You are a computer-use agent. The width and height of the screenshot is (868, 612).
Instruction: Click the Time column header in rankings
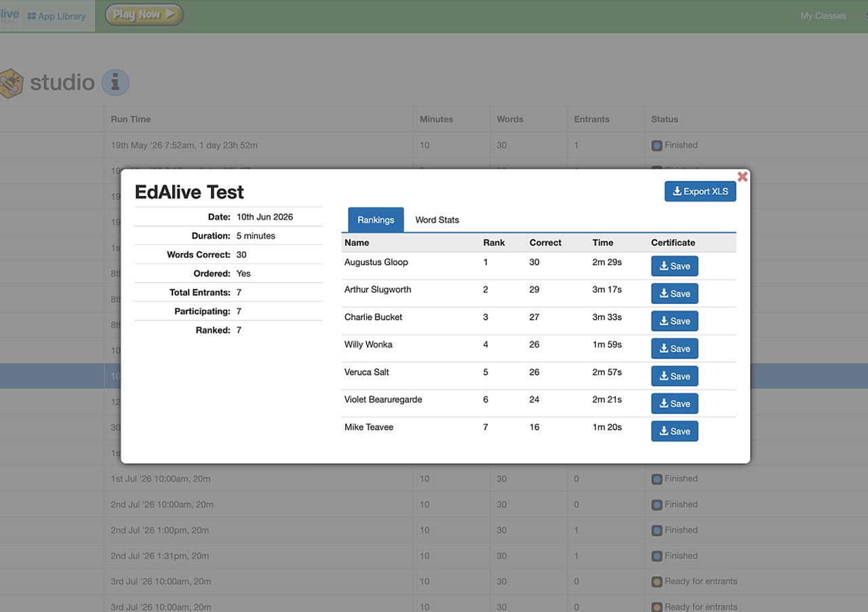click(602, 242)
